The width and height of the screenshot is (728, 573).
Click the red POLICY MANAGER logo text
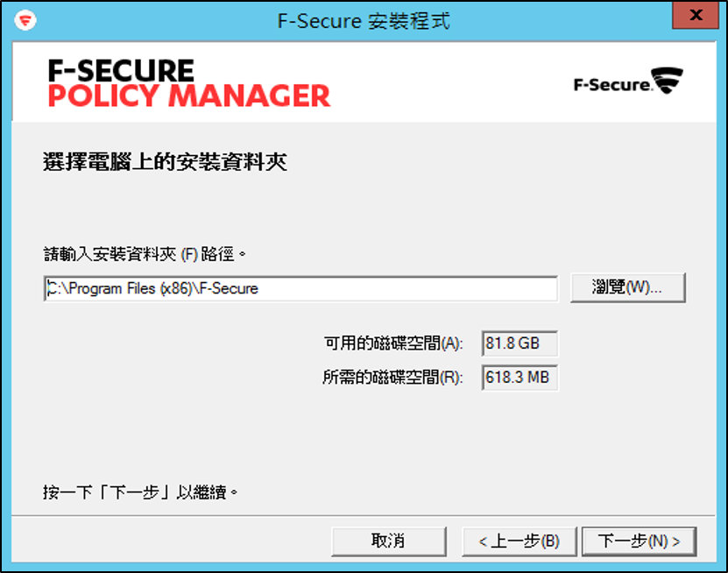[189, 95]
